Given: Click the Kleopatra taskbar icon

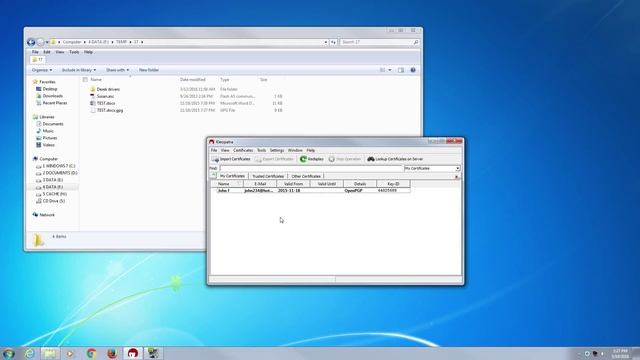Looking at the screenshot, I should (133, 353).
